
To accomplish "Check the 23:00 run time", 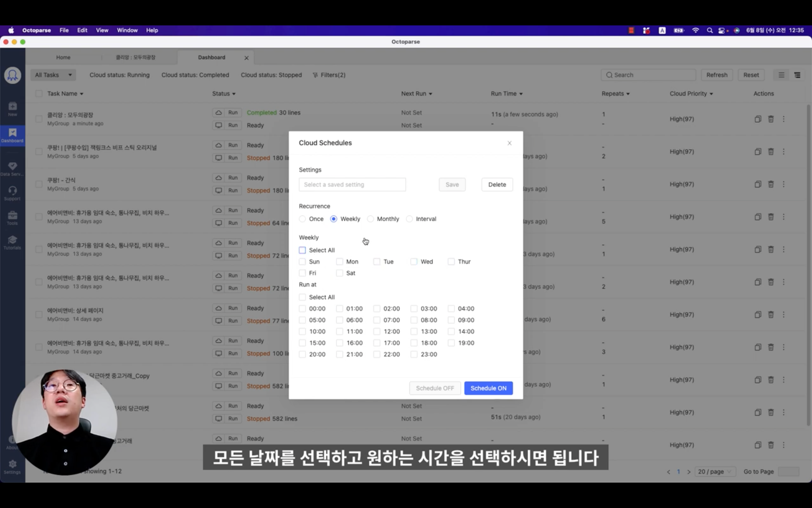I will pos(414,354).
